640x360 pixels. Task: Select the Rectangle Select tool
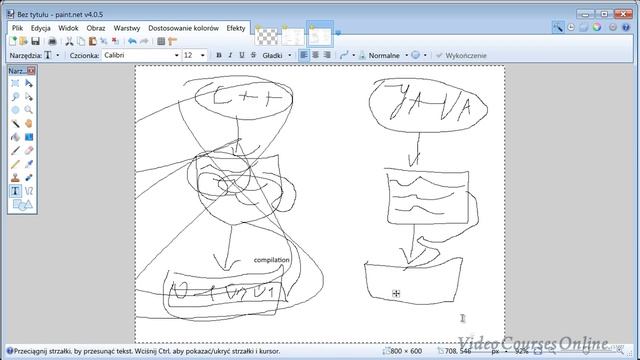click(15, 83)
